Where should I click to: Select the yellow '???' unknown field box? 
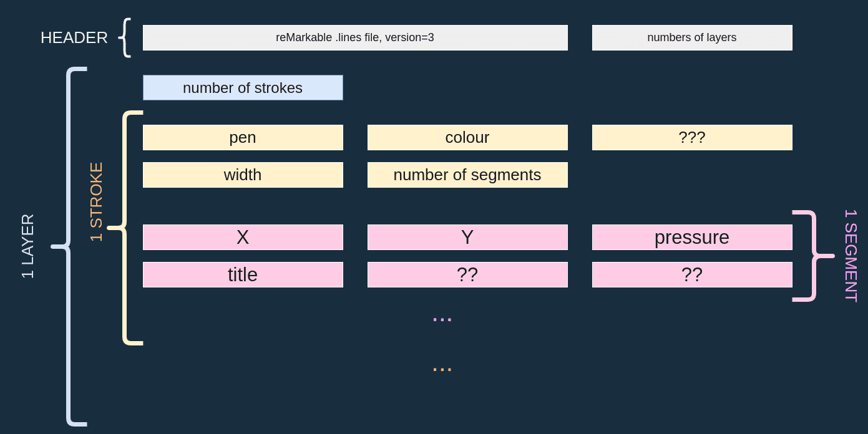click(x=692, y=137)
